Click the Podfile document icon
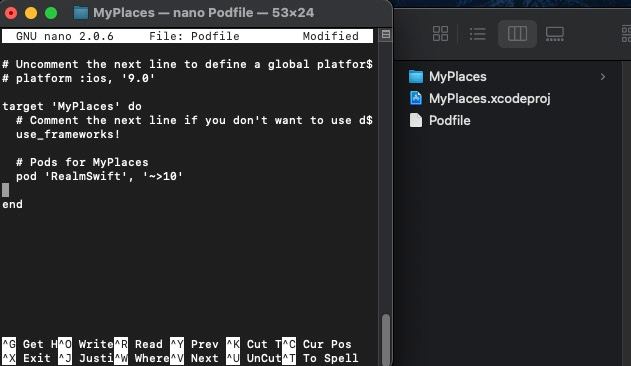Image resolution: width=631 pixels, height=366 pixels. click(x=416, y=120)
